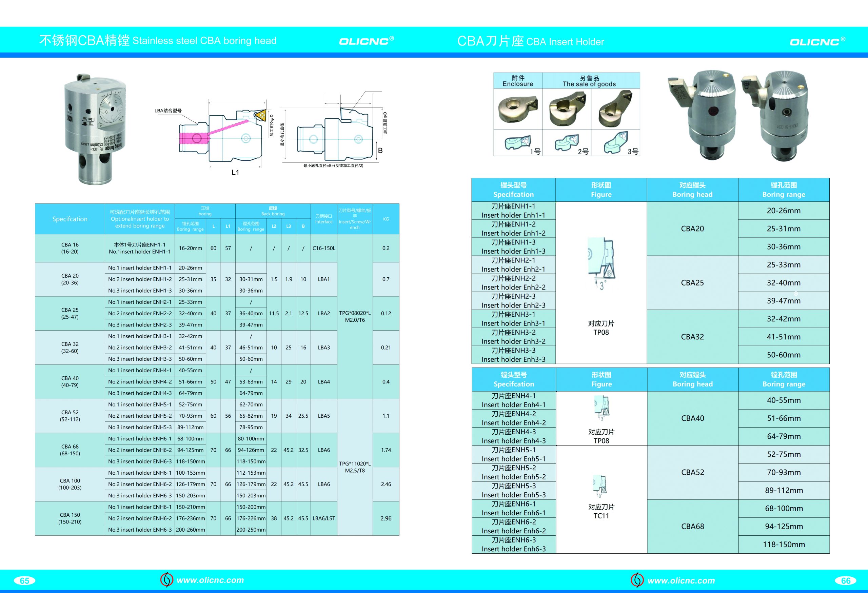868x593 pixels.
Task: Click the 'CBA 150 (150-210)' specification cell
Action: (x=70, y=518)
